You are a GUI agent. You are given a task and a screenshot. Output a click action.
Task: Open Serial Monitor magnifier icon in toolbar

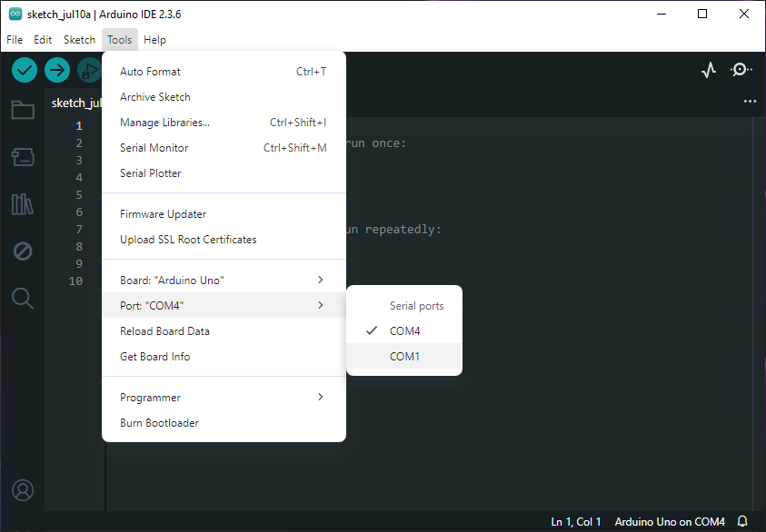click(x=741, y=70)
